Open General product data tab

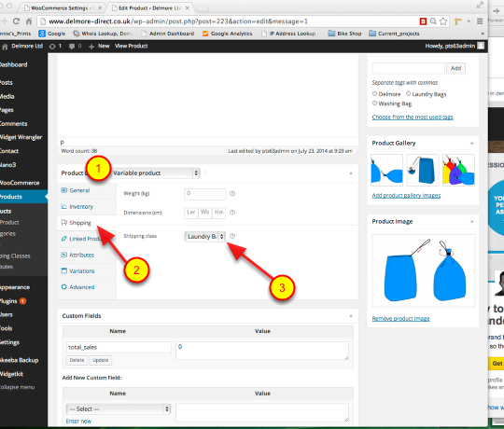point(87,191)
